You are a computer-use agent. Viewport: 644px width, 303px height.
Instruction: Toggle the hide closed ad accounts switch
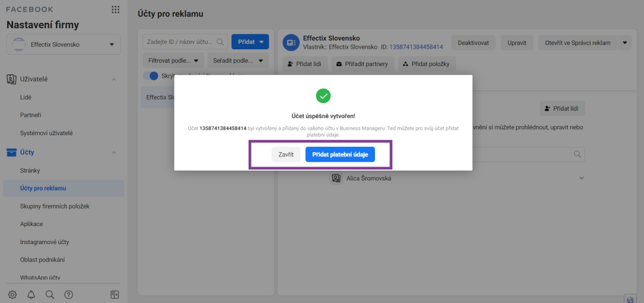(150, 76)
